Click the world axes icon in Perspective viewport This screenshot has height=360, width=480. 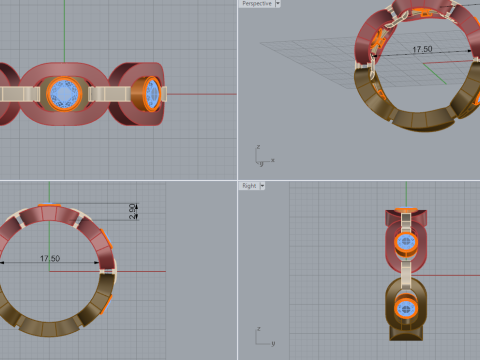coord(264,156)
